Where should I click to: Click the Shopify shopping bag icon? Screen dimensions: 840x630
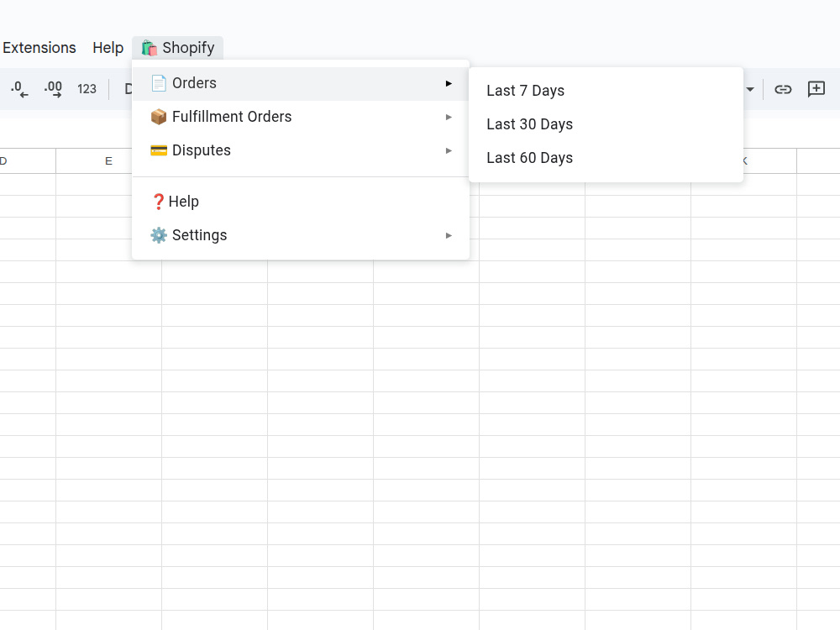[x=149, y=48]
